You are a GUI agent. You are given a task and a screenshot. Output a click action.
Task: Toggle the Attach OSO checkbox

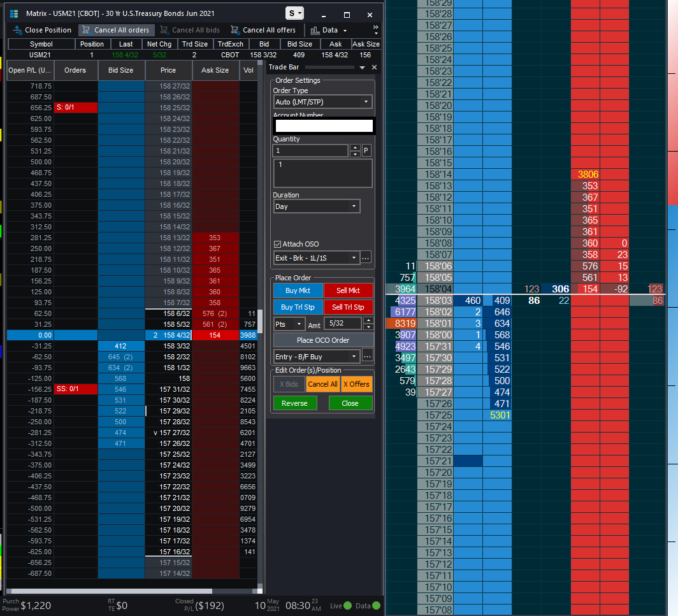click(278, 244)
